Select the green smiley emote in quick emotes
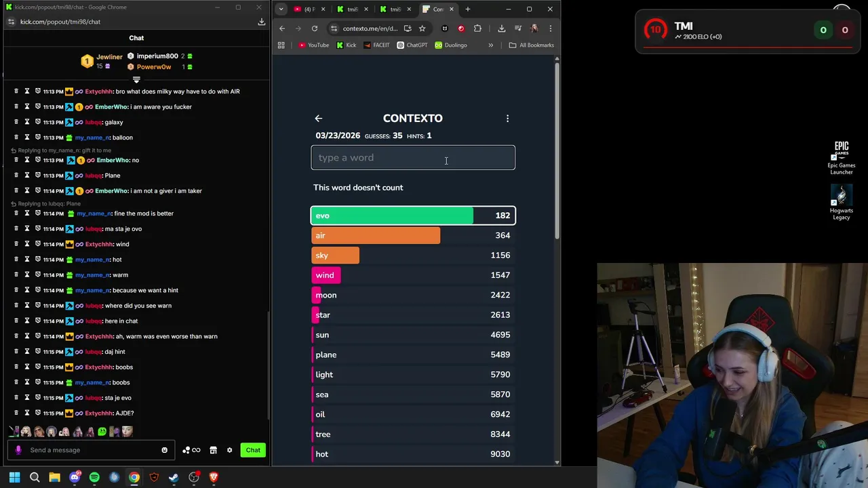 coord(102,432)
